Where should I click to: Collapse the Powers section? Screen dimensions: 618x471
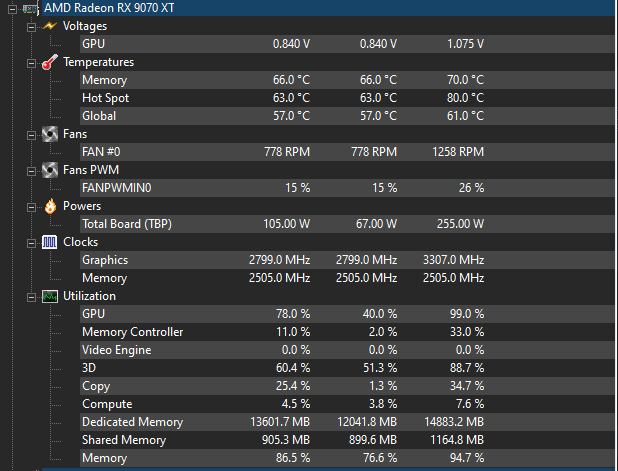click(x=31, y=207)
